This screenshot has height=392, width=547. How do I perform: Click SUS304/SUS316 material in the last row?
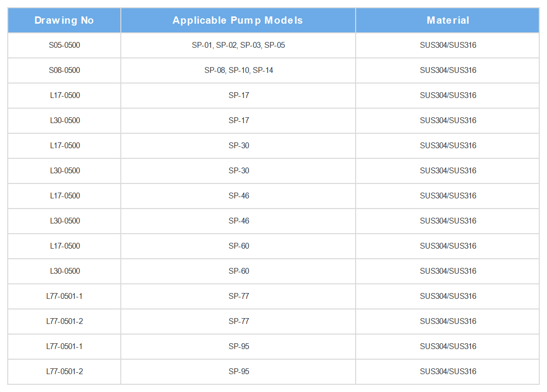[447, 371]
